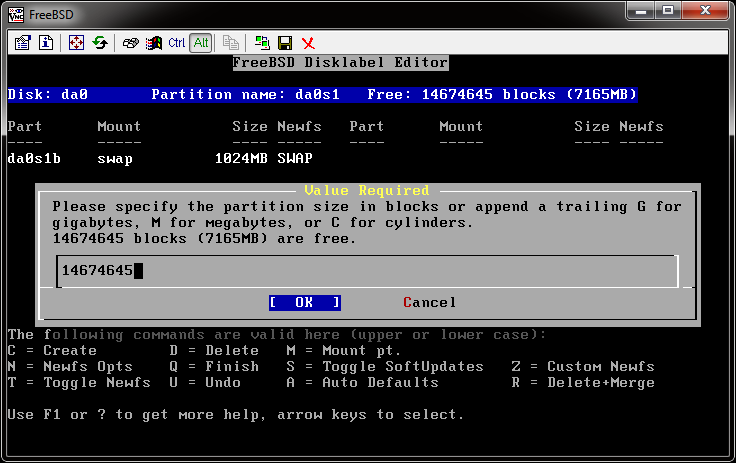Toggle the Ctrl key modifier
Image resolution: width=736 pixels, height=463 pixels.
pos(177,43)
